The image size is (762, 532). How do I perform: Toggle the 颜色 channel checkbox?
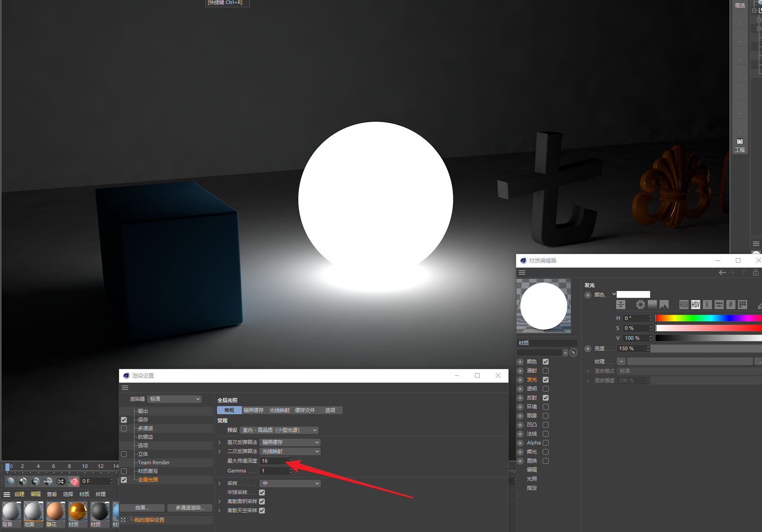click(545, 361)
